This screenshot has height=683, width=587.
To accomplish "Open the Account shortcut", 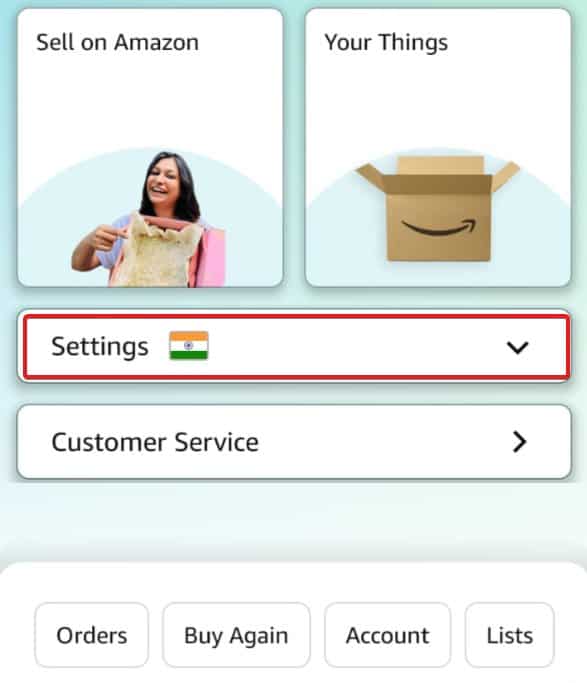I will pos(388,636).
